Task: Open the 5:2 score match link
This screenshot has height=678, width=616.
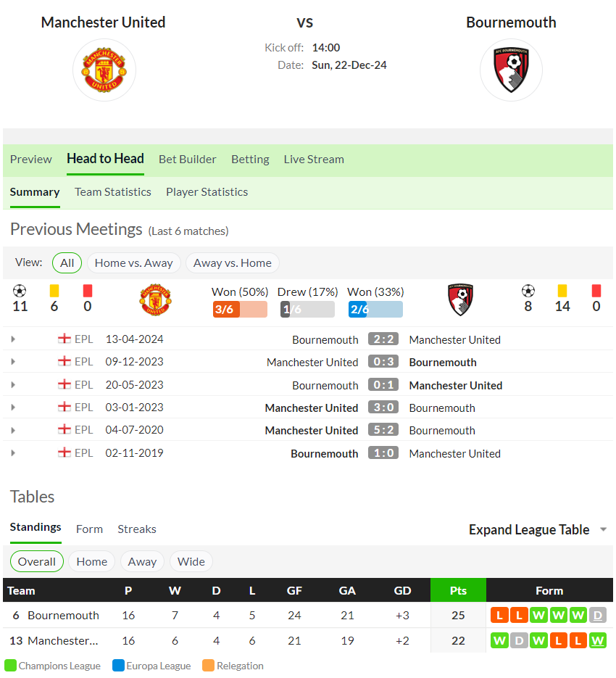Action: tap(383, 430)
